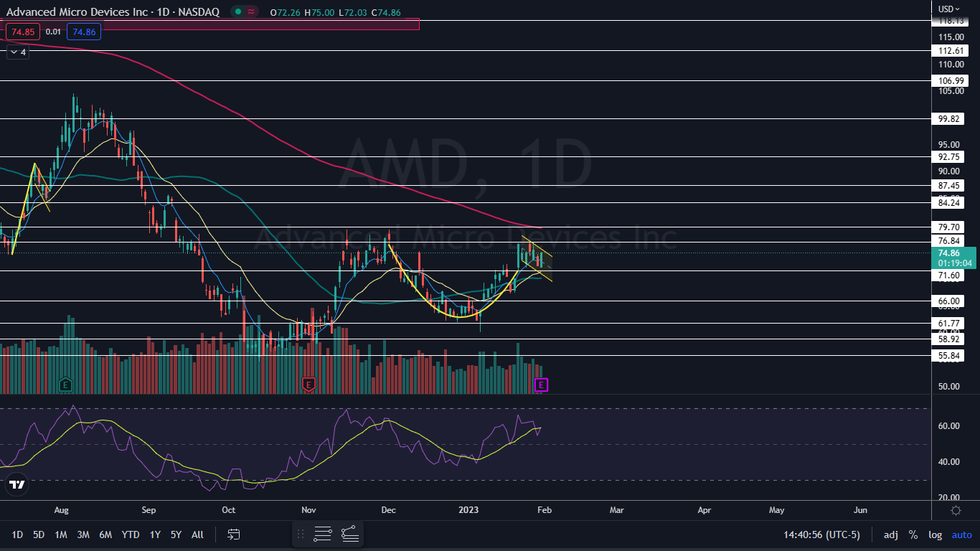Click the purple earnings E marker
This screenshot has height=551, width=980.
(x=542, y=385)
